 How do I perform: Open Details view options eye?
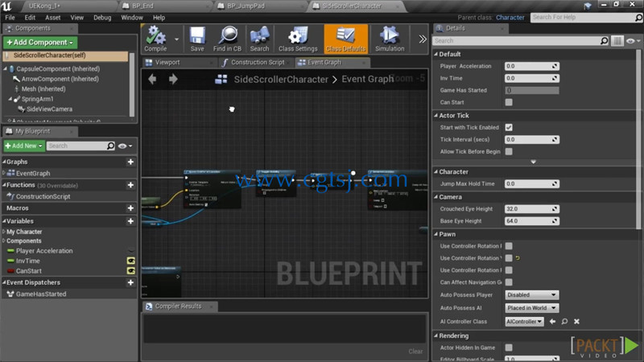coord(633,41)
